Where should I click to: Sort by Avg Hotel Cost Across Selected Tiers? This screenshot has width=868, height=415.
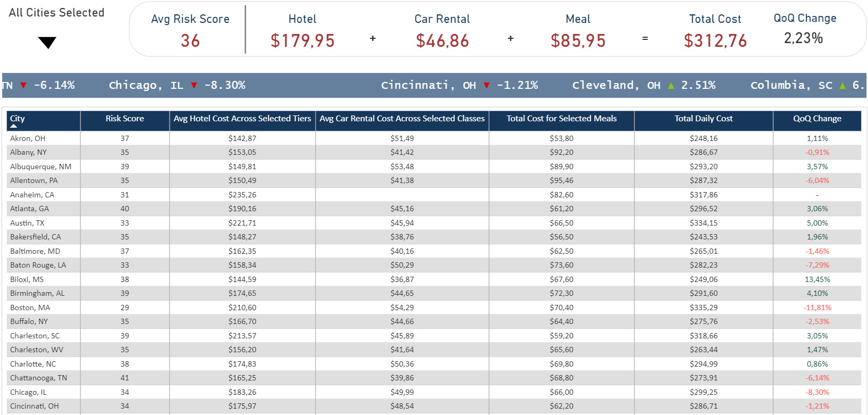click(242, 119)
